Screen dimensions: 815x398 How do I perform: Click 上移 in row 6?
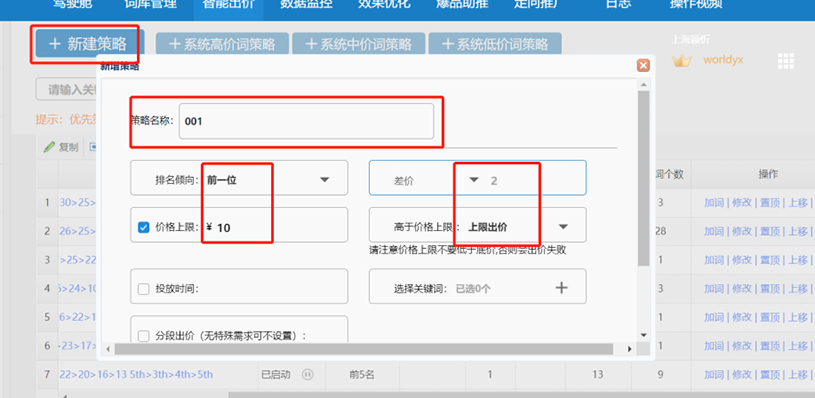coord(797,346)
